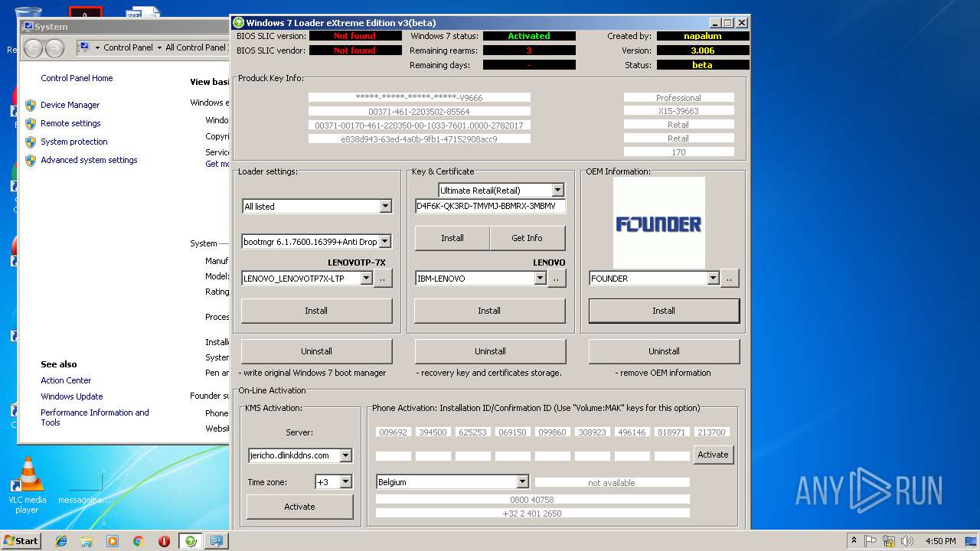Click the product key input field
This screenshot has height=551, width=980.
(490, 206)
